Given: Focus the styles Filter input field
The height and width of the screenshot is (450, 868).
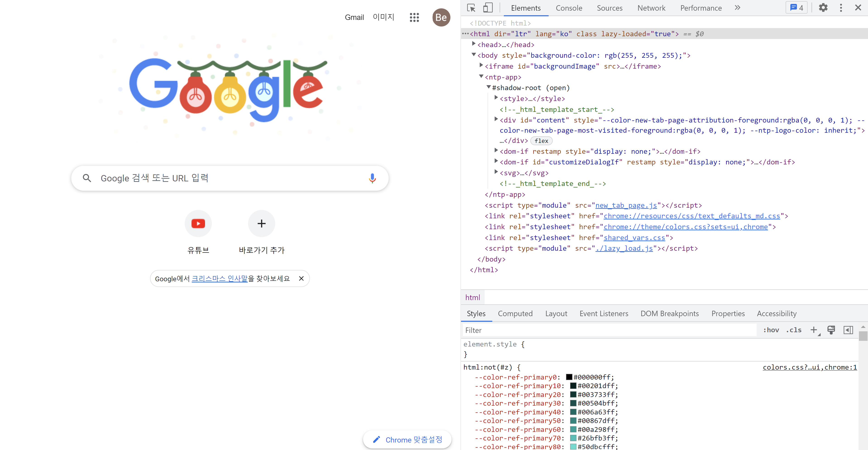Looking at the screenshot, I should click(607, 330).
